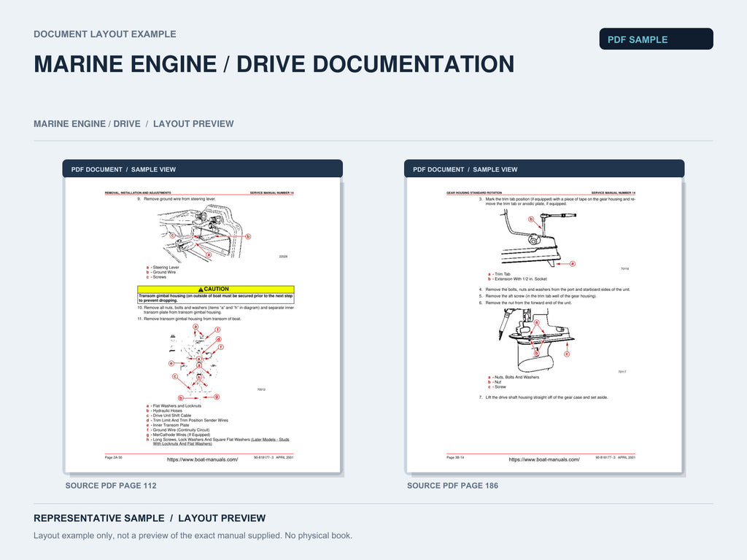
Task: Click 'REMOVAL, INSTALLATION AND ADJUSTMENTS' page header
Action: [x=138, y=192]
